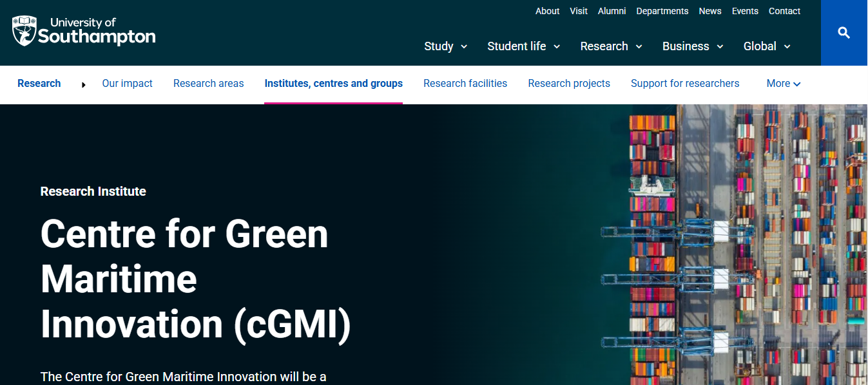Click the magnifying glass search icon
The image size is (868, 385).
point(844,33)
